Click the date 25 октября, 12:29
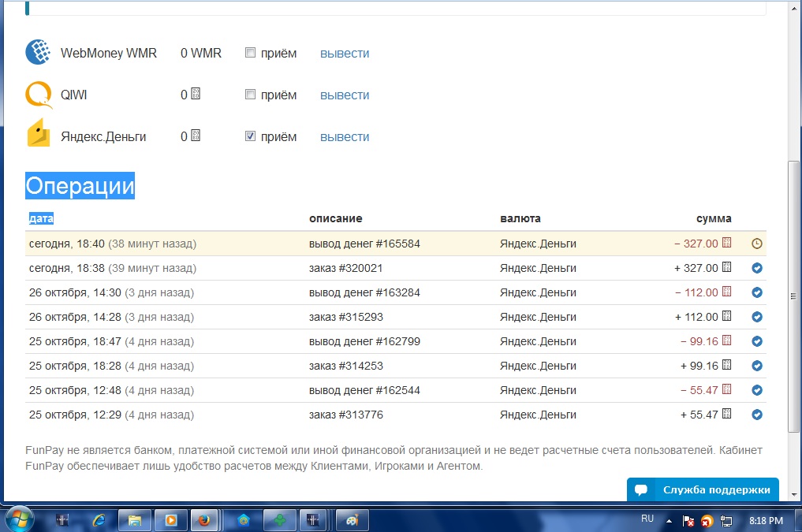 coord(75,415)
